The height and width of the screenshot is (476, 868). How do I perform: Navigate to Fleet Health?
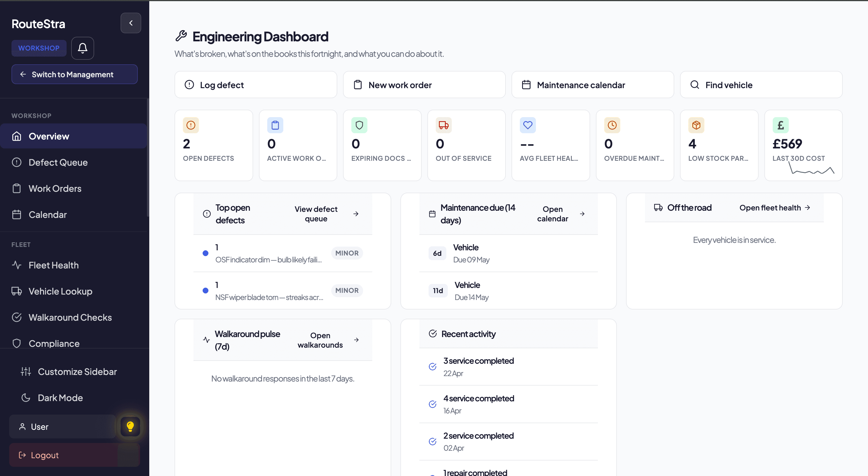(73, 265)
